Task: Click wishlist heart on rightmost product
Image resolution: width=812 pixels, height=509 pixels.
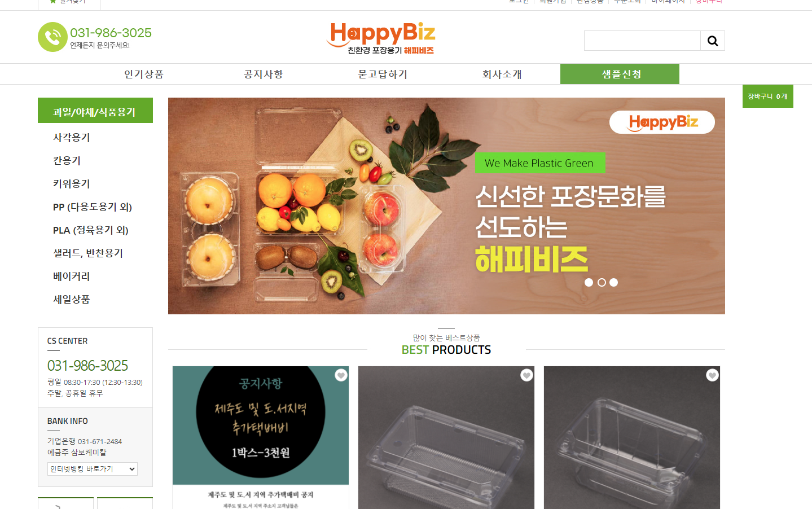Action: [x=712, y=375]
